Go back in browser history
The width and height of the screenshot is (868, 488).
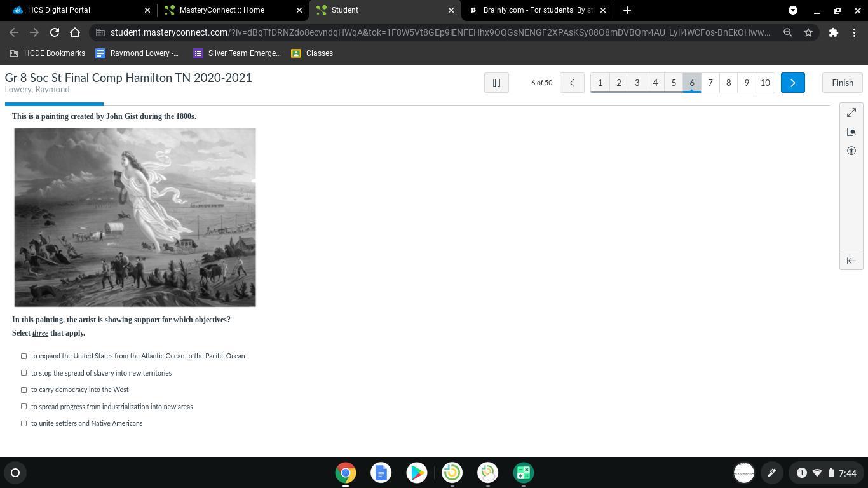14,32
